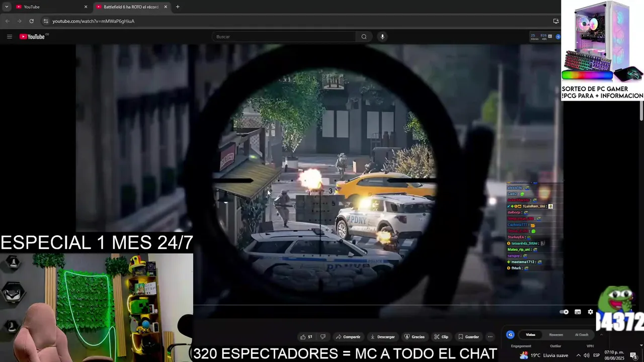Click the page vertical scrollbar
644x362 pixels.
coord(641,111)
